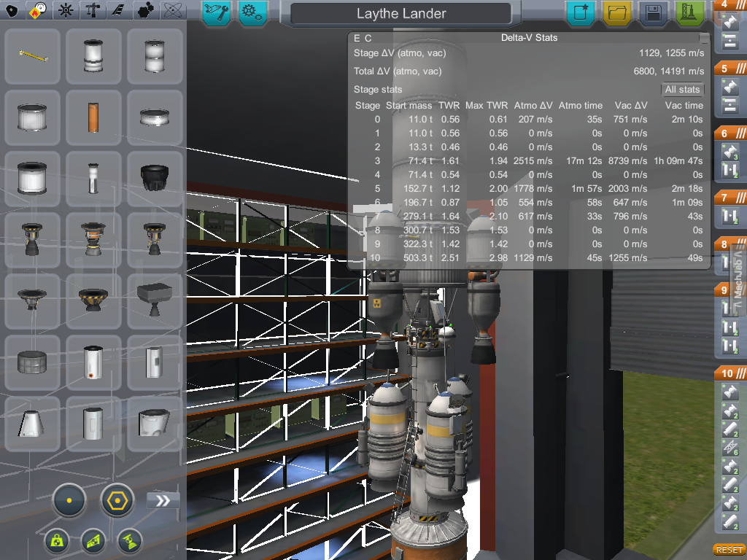
Task: Go to next parts page with double-arrow button
Action: tap(163, 500)
